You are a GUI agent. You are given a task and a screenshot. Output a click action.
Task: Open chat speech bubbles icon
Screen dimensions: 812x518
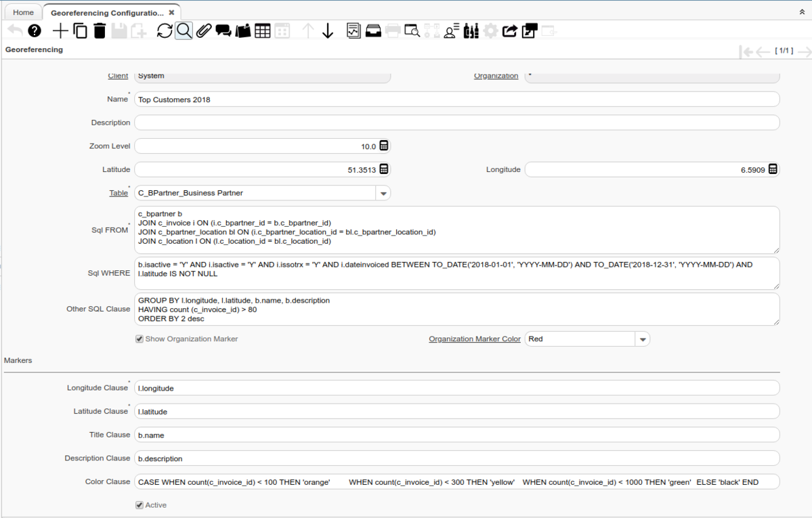point(223,30)
